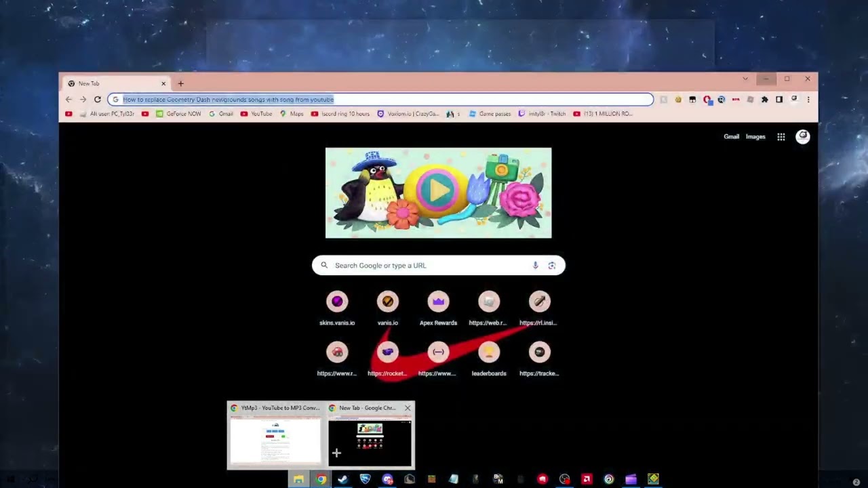Go back using browser back arrow
The height and width of the screenshot is (488, 868).
pos(68,100)
